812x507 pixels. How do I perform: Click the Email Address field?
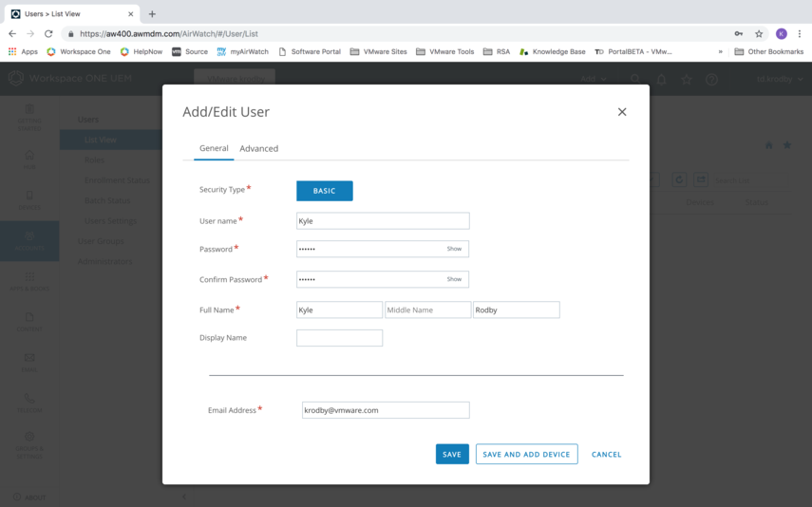(x=385, y=410)
